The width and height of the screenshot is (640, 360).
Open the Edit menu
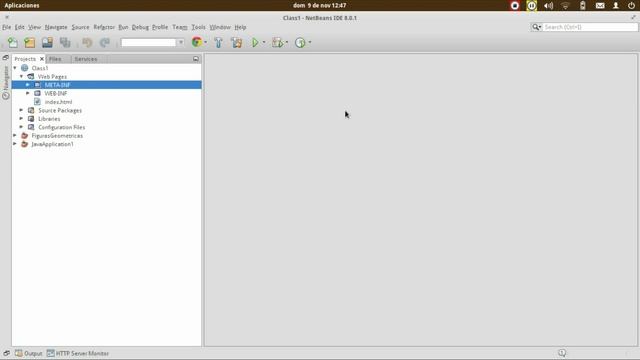click(20, 27)
